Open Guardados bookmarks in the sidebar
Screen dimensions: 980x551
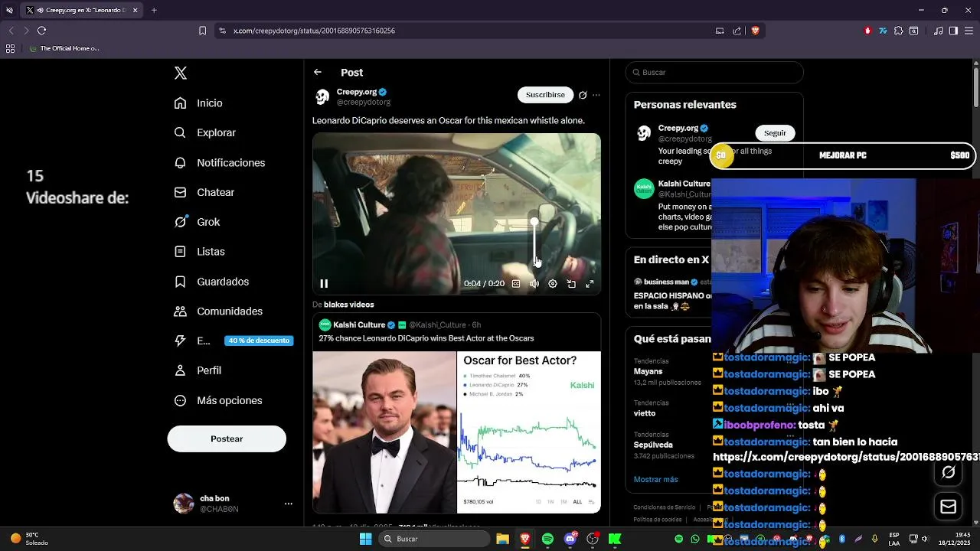pos(212,282)
